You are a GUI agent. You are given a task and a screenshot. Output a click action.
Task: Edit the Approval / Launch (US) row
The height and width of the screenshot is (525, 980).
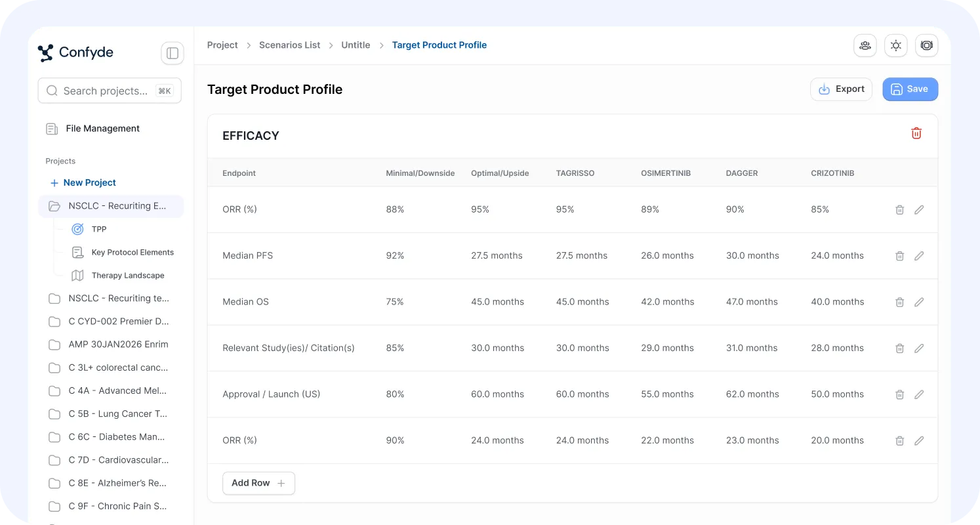[919, 394]
